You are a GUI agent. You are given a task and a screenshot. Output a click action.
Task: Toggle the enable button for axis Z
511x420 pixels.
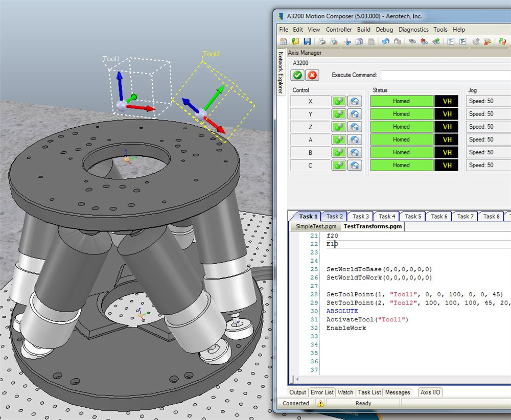[x=339, y=127]
